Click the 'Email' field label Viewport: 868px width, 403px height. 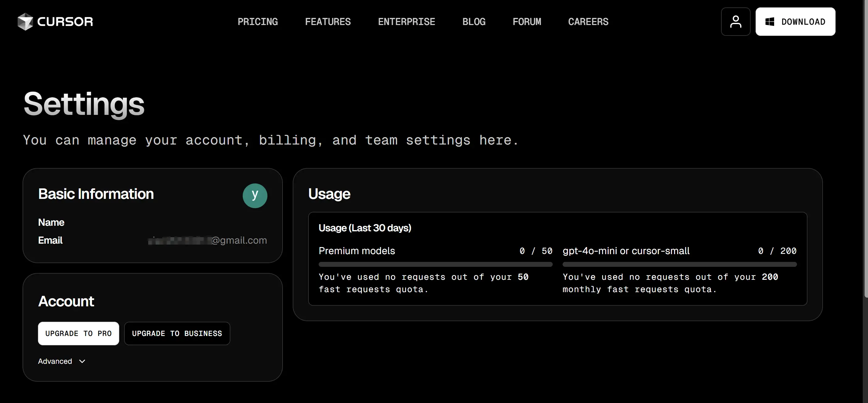click(50, 240)
